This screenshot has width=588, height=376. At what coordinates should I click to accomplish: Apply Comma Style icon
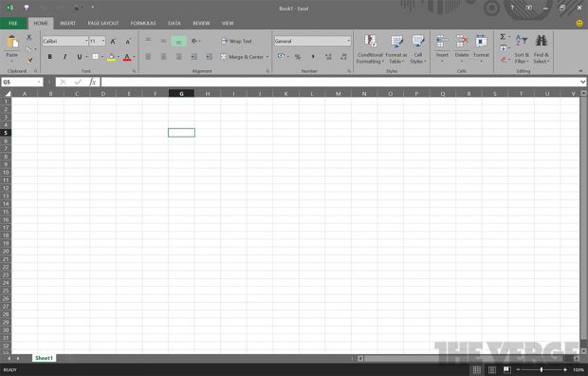click(x=313, y=57)
